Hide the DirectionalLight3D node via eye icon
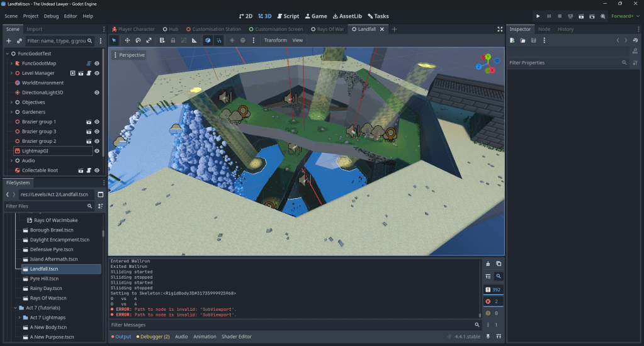This screenshot has width=644, height=346. coord(97,92)
